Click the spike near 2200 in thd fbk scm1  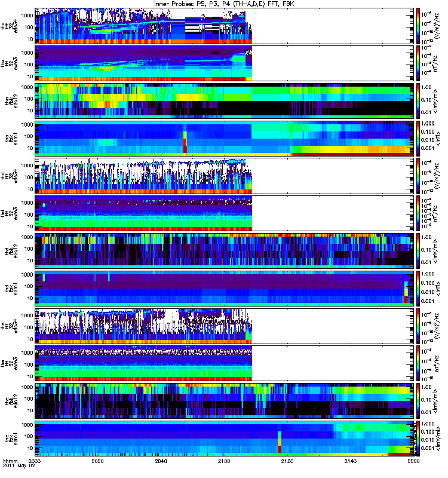(x=406, y=292)
